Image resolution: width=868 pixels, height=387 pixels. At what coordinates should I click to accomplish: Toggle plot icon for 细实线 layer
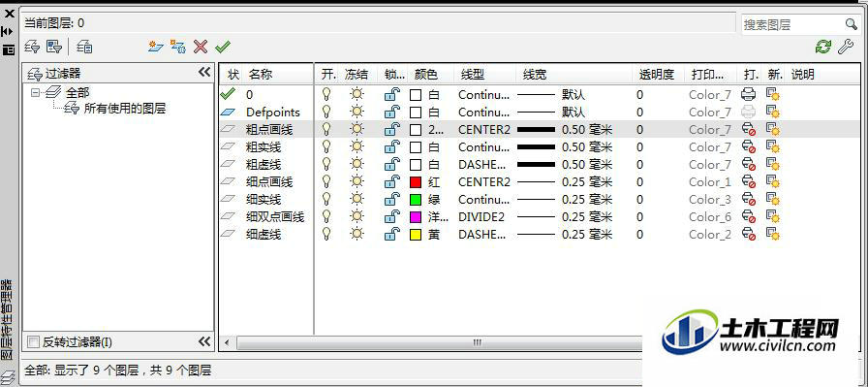(749, 200)
